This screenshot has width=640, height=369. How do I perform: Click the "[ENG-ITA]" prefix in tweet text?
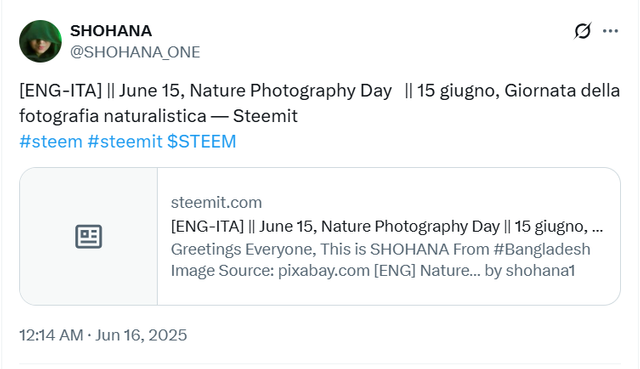pyautogui.click(x=60, y=91)
